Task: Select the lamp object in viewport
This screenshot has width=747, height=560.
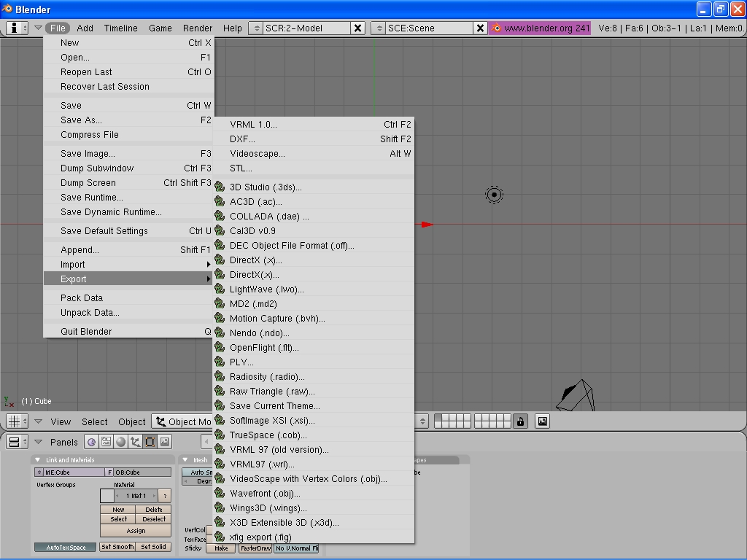Action: click(x=494, y=195)
